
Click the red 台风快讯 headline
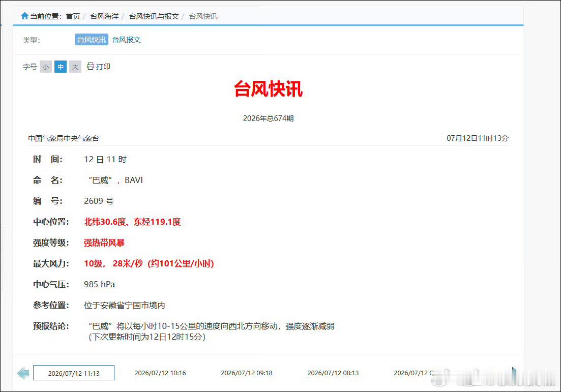point(269,88)
